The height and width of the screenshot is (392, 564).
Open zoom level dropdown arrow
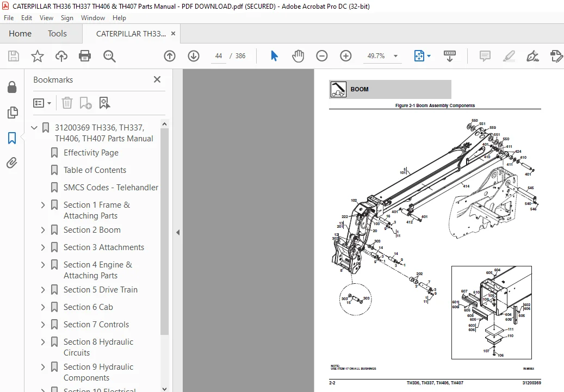pyautogui.click(x=395, y=56)
